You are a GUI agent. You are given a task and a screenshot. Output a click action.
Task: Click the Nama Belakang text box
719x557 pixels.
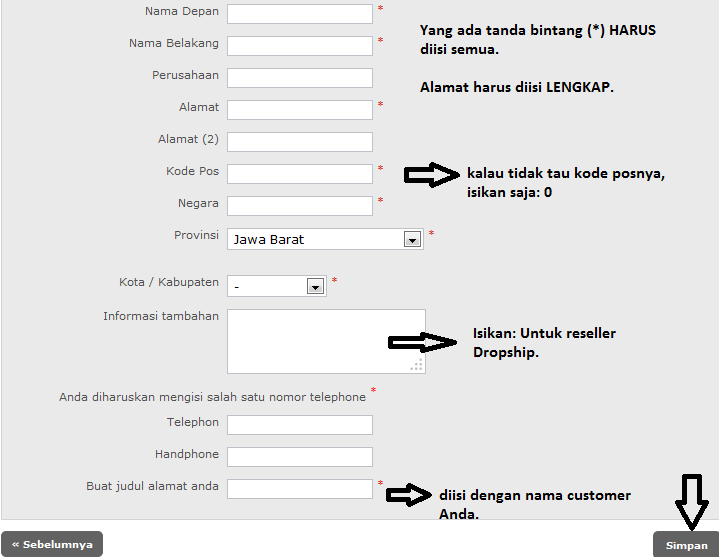tap(300, 46)
